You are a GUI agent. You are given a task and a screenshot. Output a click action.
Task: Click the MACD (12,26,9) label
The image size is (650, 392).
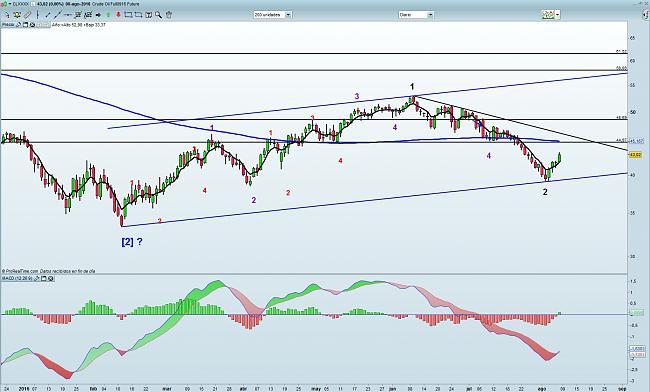17,278
